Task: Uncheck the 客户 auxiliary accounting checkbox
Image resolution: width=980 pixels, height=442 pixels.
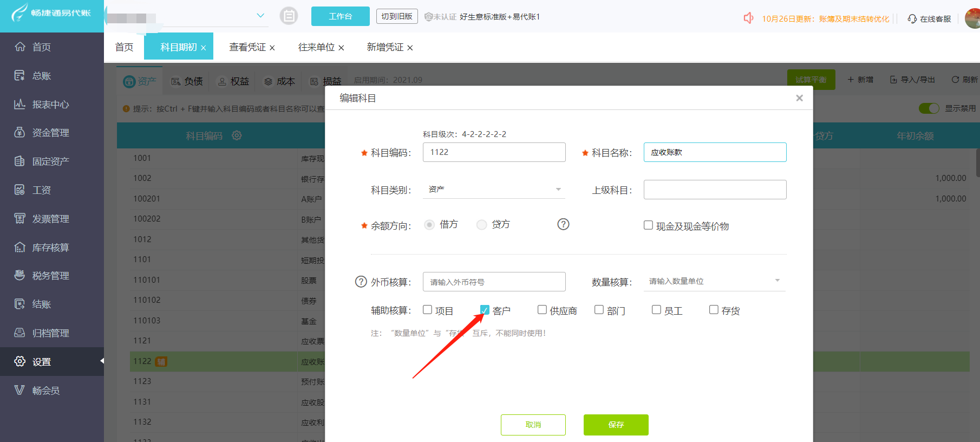Action: [485, 310]
